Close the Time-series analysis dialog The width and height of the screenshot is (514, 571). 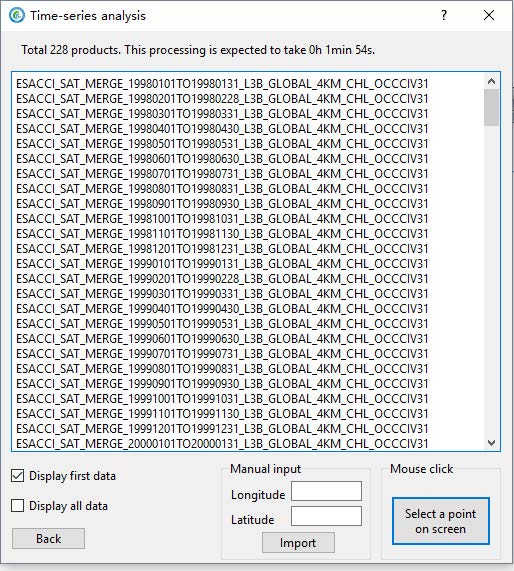click(489, 15)
